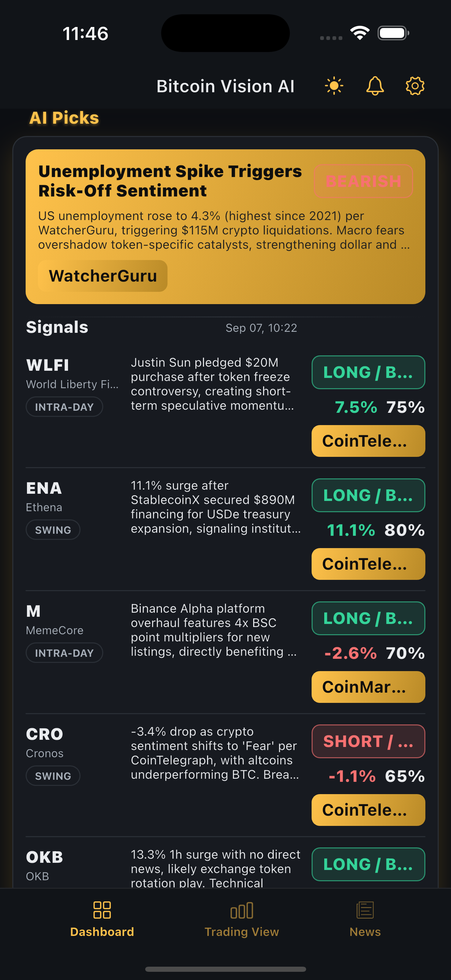
Task: Expand the truncated WLFI signal description
Action: click(x=212, y=384)
